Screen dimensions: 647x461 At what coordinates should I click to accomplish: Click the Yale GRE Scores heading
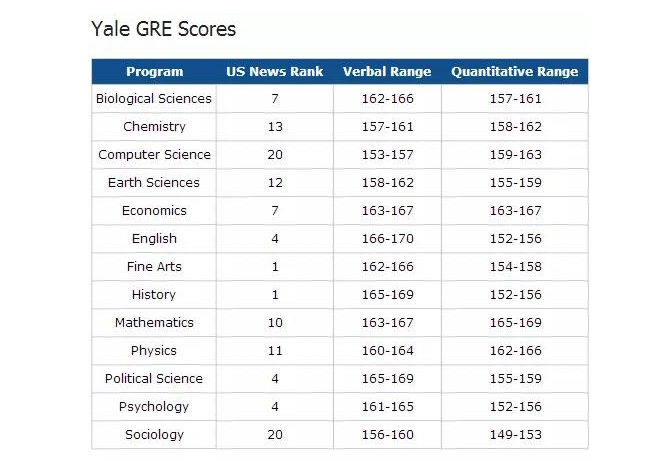[163, 29]
